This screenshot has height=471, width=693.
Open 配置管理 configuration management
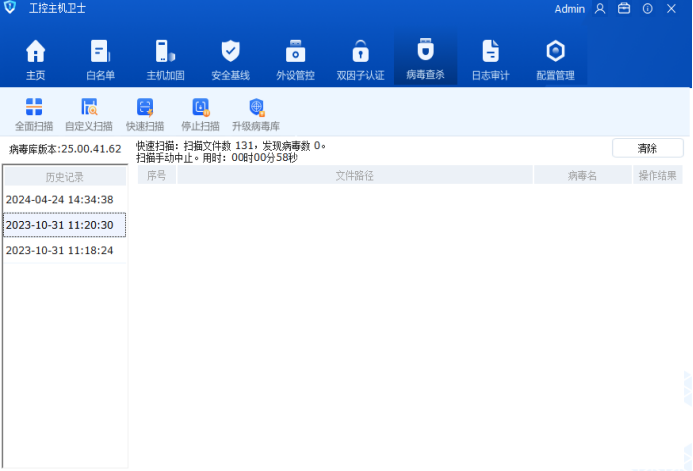555,59
